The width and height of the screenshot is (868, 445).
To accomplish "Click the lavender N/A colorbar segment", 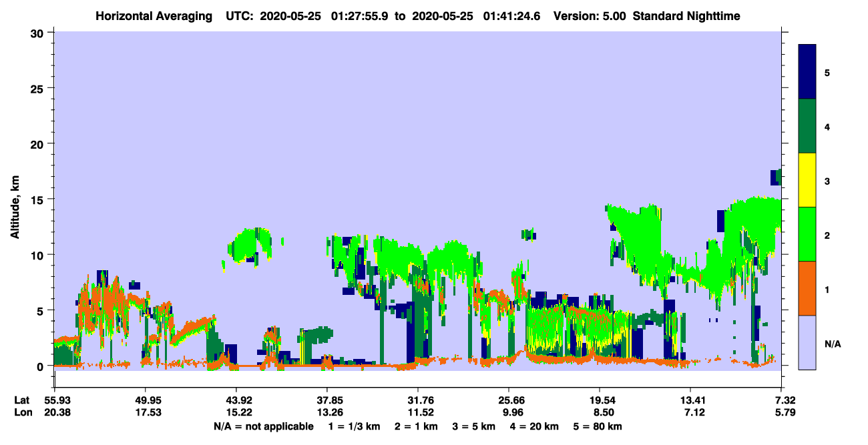I will [807, 342].
